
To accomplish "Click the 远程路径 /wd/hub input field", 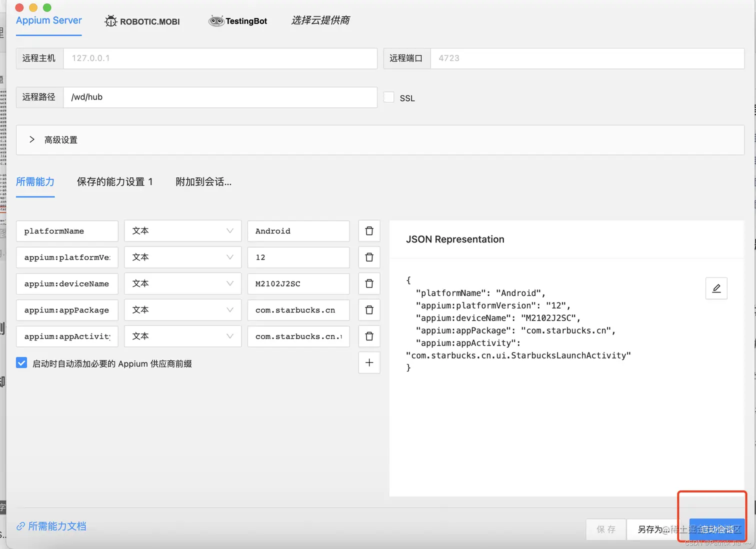I will [x=220, y=97].
